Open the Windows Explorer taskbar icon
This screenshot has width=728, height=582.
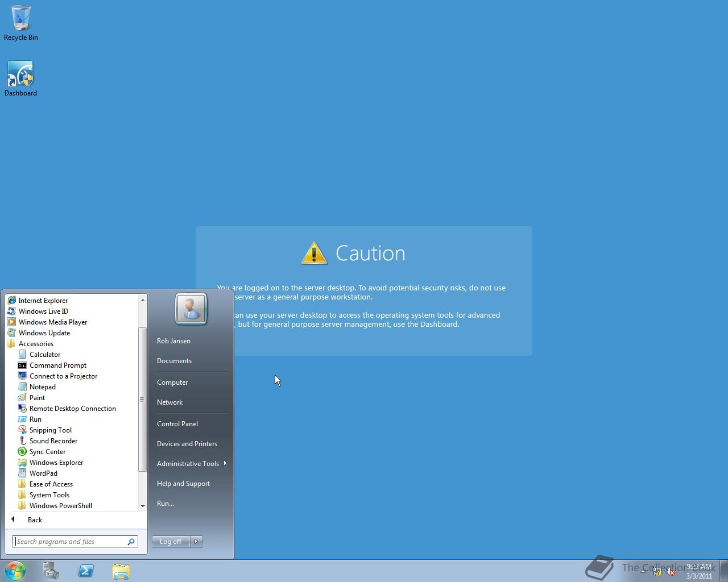(x=121, y=571)
